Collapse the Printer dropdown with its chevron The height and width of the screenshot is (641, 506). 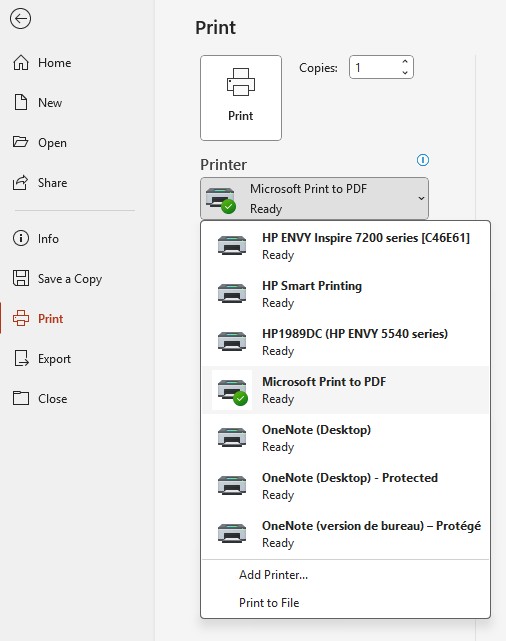[x=421, y=198]
